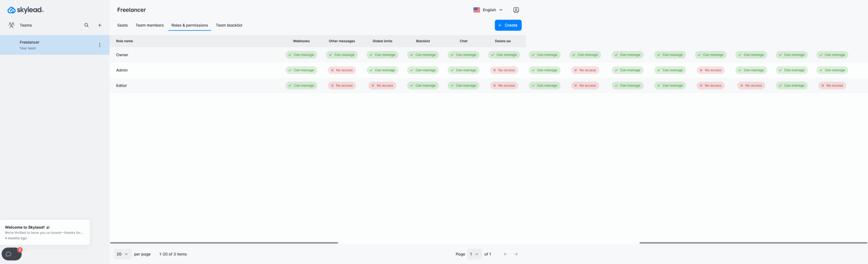Go to previous page arrow
Screen dimensions: 868x264
505,254
